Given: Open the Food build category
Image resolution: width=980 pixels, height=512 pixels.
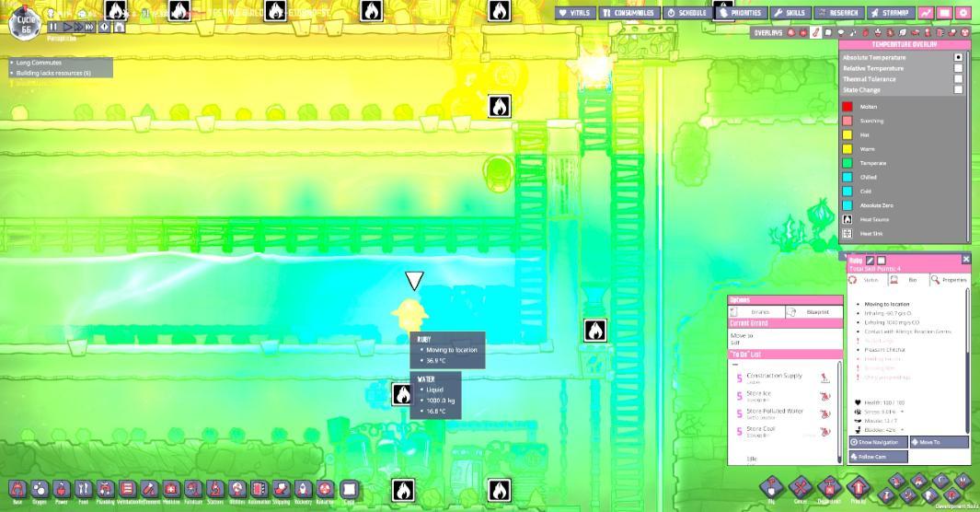Looking at the screenshot, I should pyautogui.click(x=83, y=489).
